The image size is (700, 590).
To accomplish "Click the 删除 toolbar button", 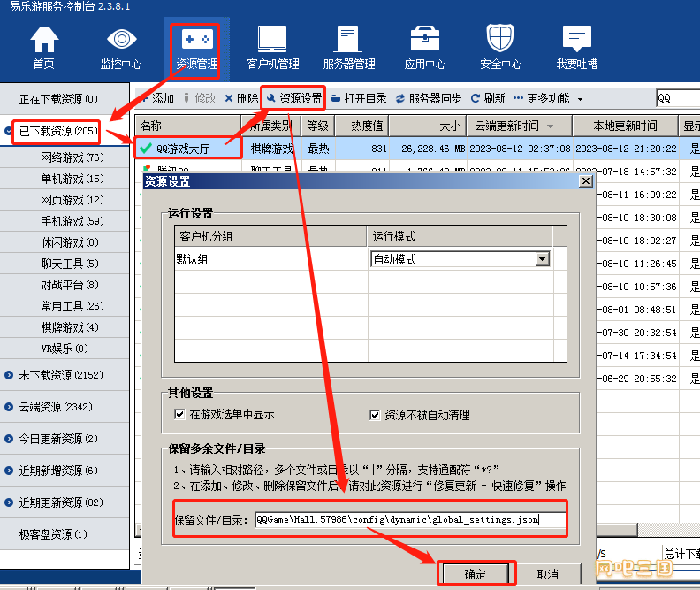I will click(241, 98).
